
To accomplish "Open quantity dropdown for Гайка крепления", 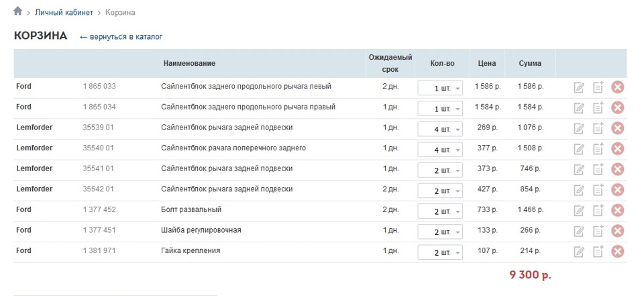I will (440, 252).
